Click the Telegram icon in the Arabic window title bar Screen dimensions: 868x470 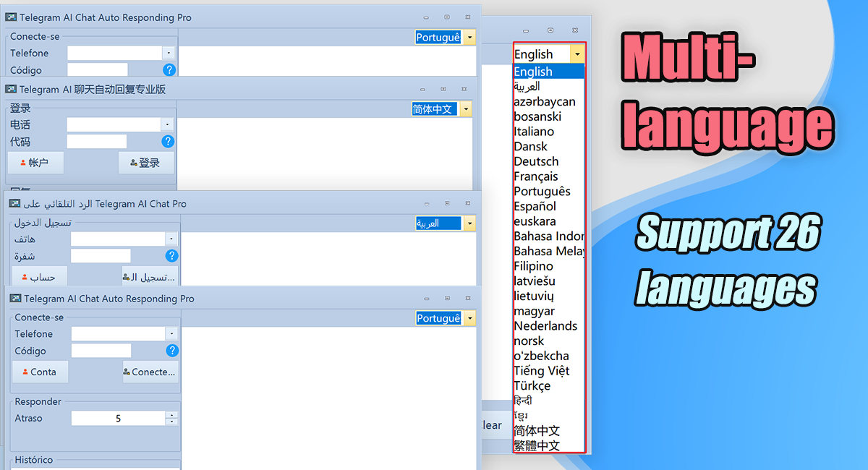pyautogui.click(x=16, y=203)
